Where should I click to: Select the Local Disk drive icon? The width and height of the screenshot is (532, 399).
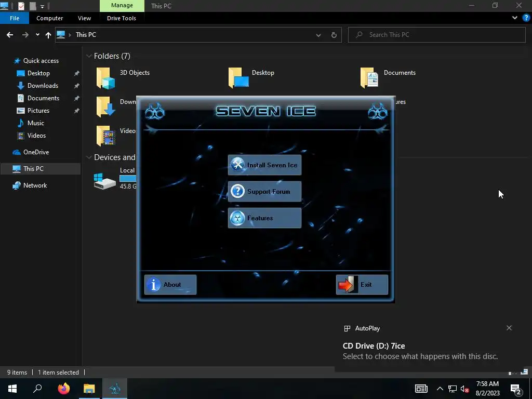point(104,181)
